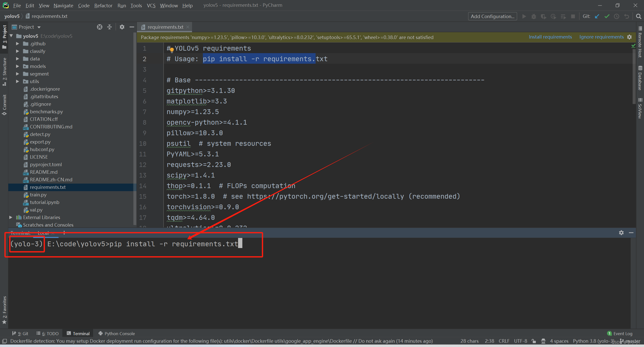Click the Run button in toolbar

click(524, 16)
